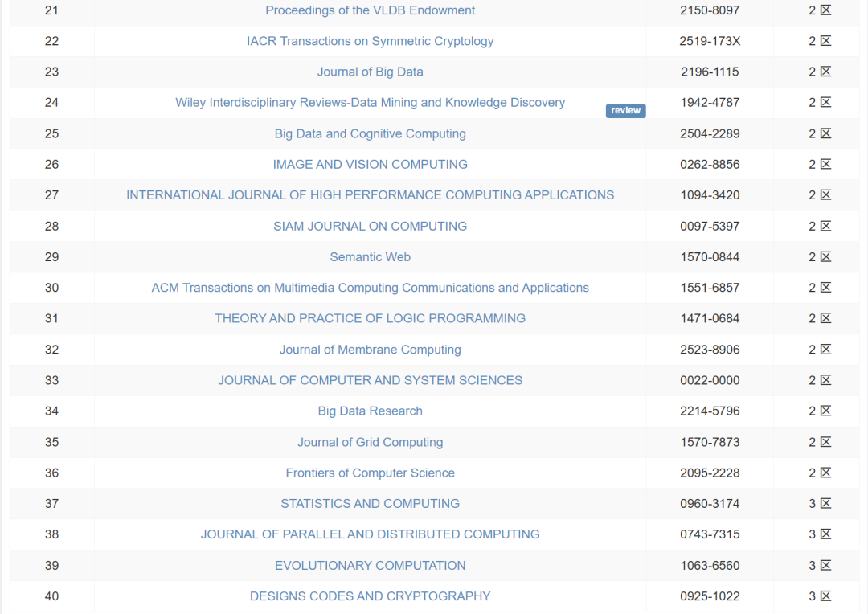Select ISSN 2150-8097 cell

click(710, 10)
